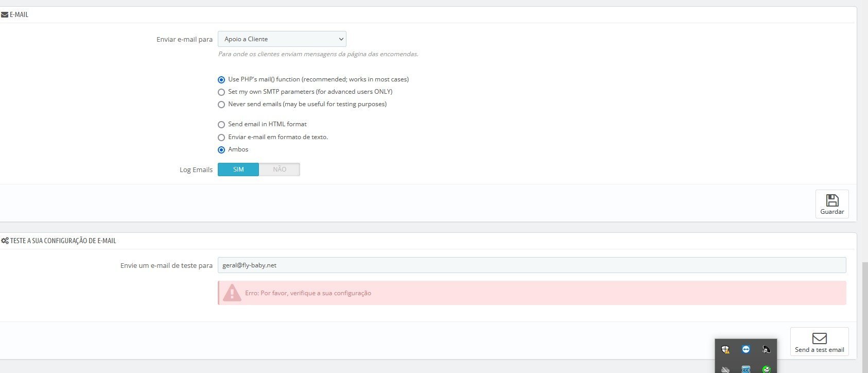Open the audio speaker tray icon

[767, 350]
